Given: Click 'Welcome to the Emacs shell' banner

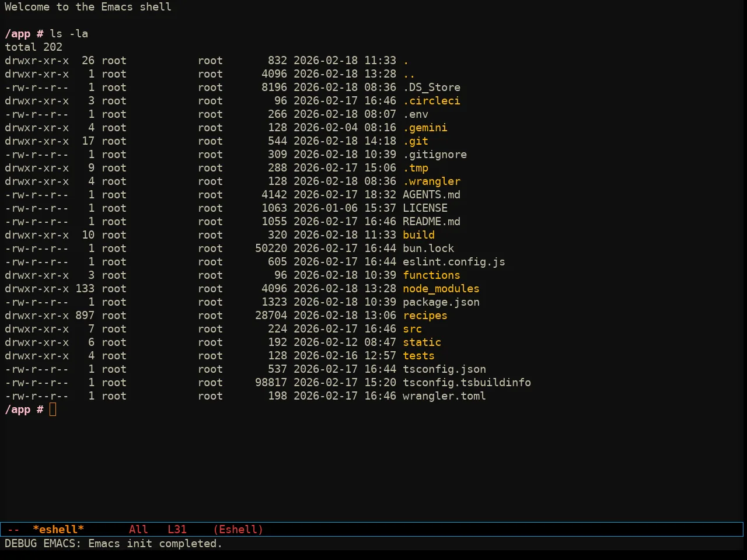Looking at the screenshot, I should (x=88, y=7).
